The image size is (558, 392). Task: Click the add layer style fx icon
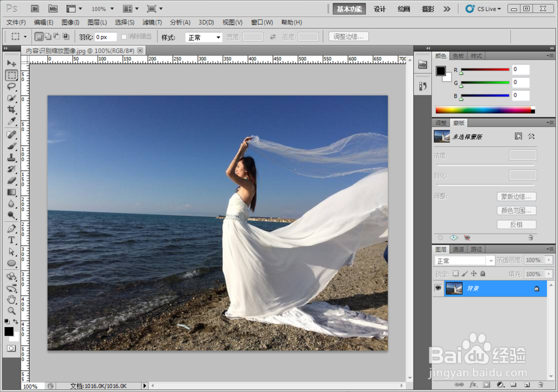473,385
